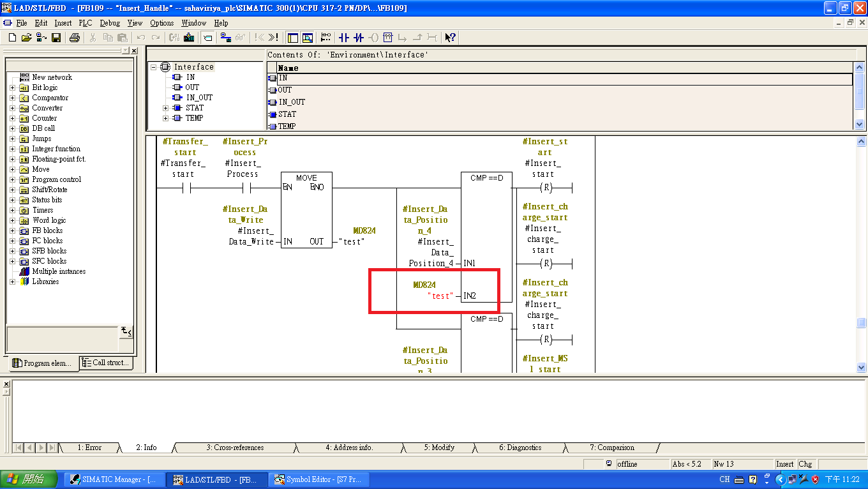Select IN_OUT in the Interface tree
The width and height of the screenshot is (868, 489).
pos(199,98)
